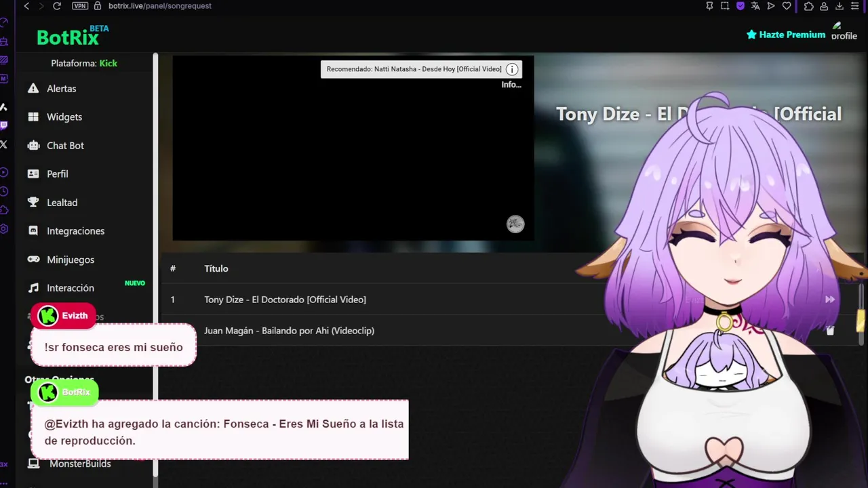Click the send flow arrow icon

click(x=771, y=6)
